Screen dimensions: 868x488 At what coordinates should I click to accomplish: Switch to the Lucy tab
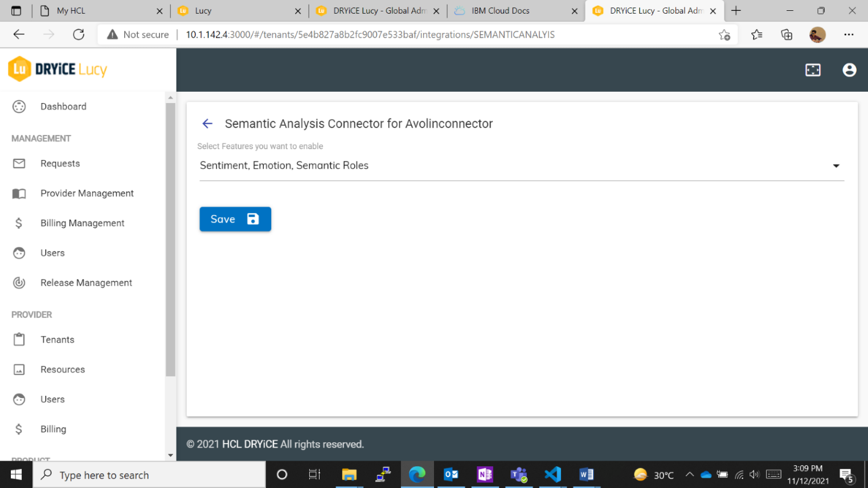point(239,11)
